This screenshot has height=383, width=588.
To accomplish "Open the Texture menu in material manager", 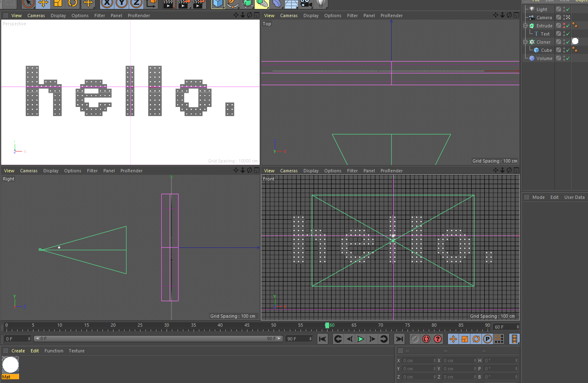I will coord(76,351).
